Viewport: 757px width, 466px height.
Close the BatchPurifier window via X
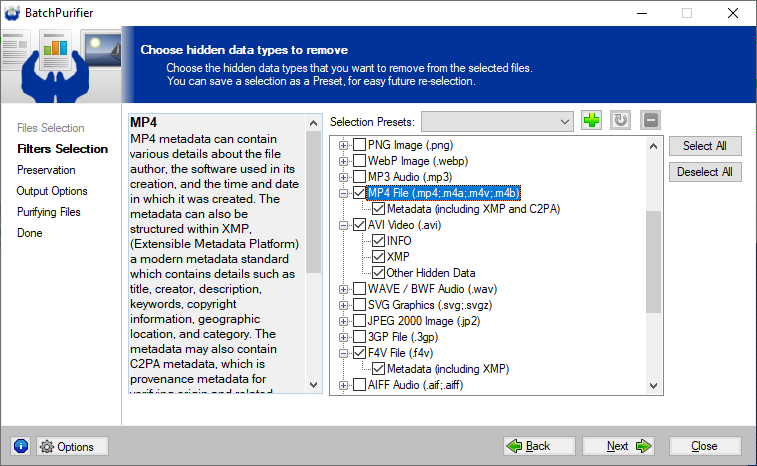733,13
